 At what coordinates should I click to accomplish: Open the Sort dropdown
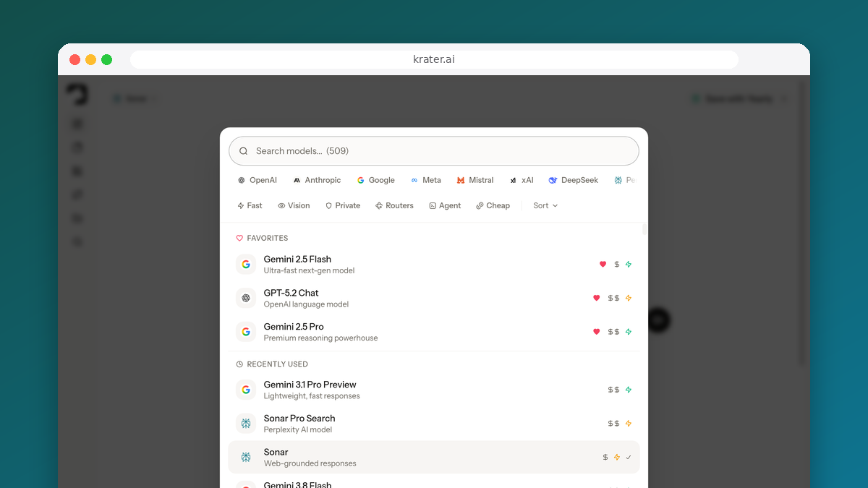(x=545, y=206)
